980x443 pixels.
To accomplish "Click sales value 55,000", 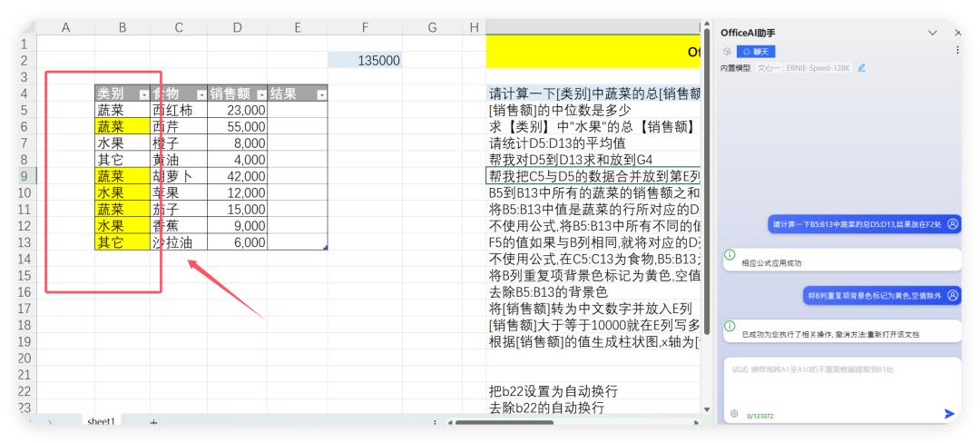I will pyautogui.click(x=238, y=127).
